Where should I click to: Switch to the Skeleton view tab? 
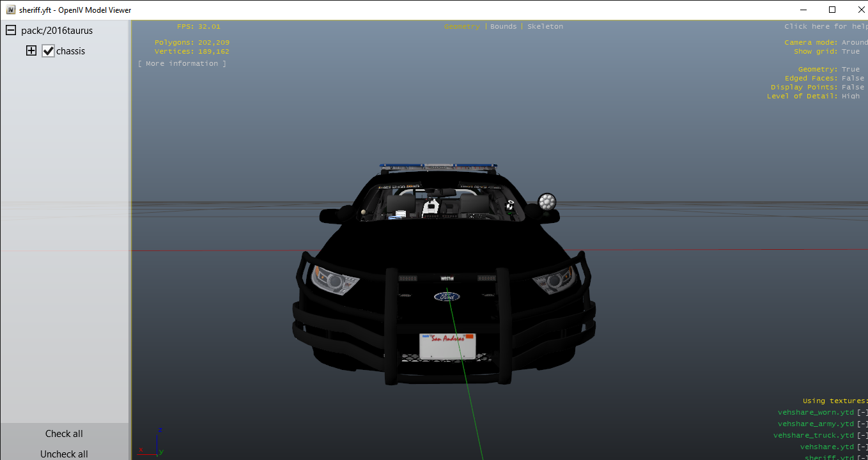tap(545, 27)
